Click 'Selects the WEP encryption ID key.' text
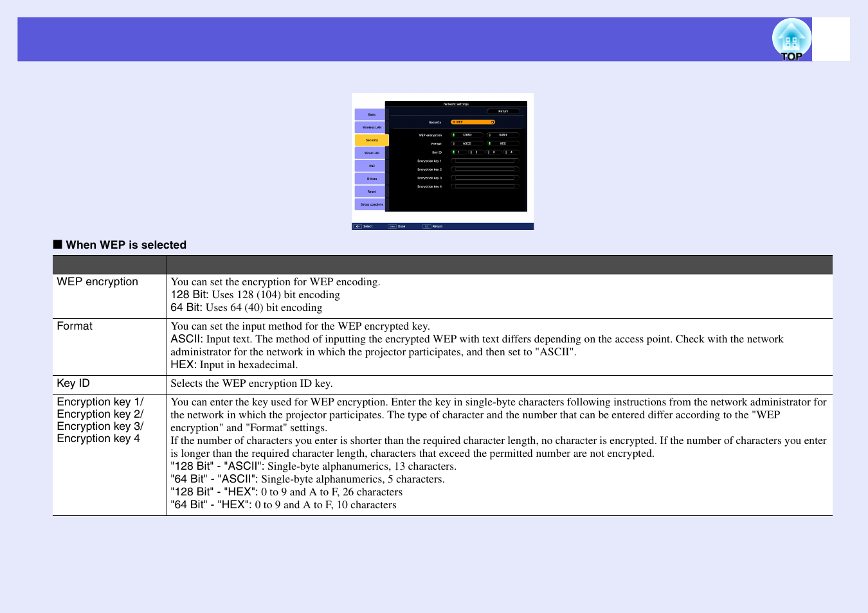This screenshot has width=868, height=613. tap(251, 383)
